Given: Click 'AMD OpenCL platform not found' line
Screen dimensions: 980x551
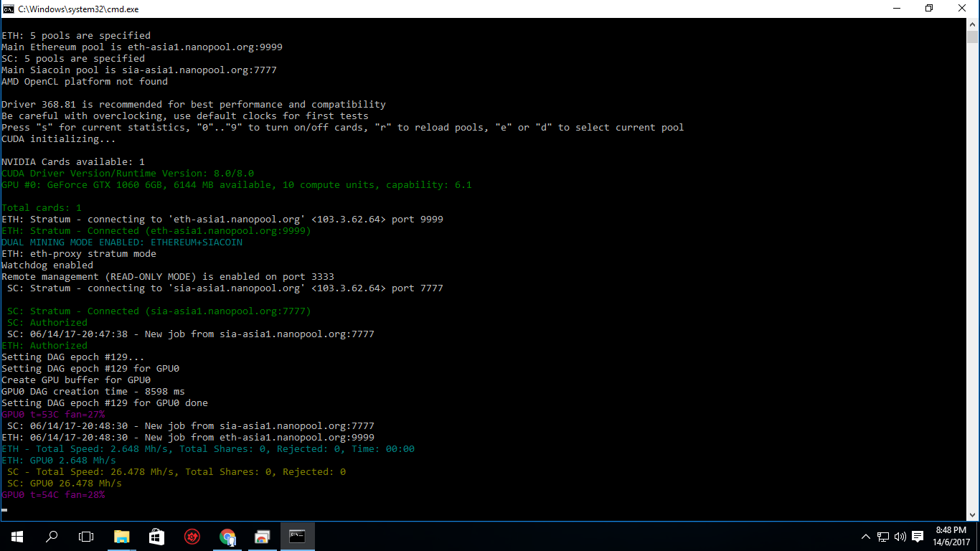Looking at the screenshot, I should coord(85,82).
